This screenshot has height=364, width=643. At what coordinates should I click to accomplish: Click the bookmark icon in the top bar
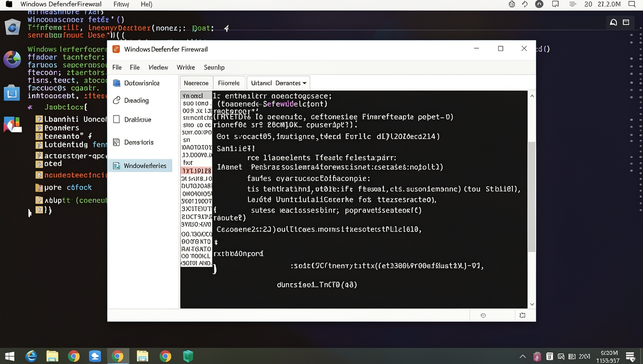coord(555,4)
